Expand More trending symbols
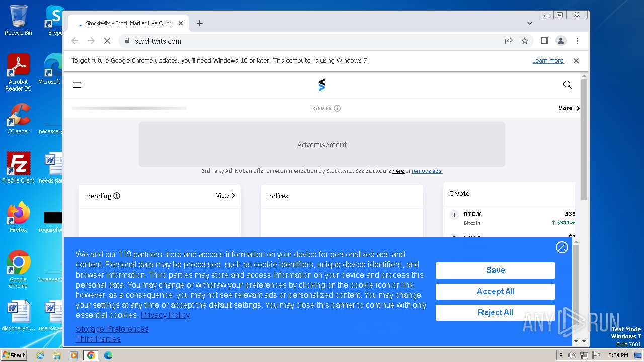The image size is (644, 362). [x=569, y=108]
